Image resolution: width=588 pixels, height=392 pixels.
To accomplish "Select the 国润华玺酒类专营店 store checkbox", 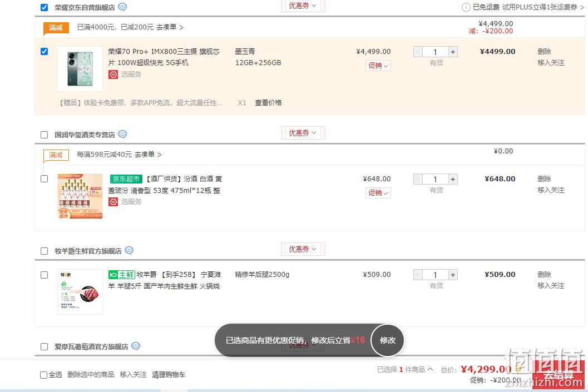I will pos(45,135).
